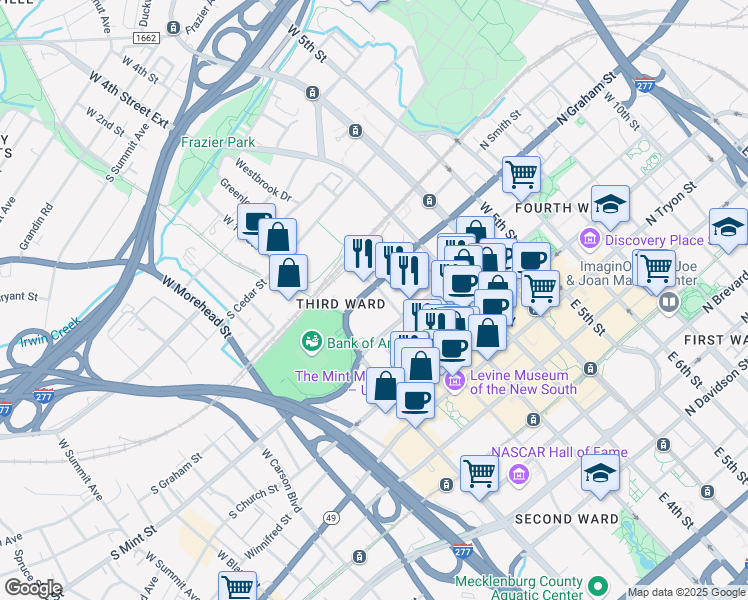Click I-277 shield near N Graham St
The height and width of the screenshot is (600, 748).
pos(644,85)
